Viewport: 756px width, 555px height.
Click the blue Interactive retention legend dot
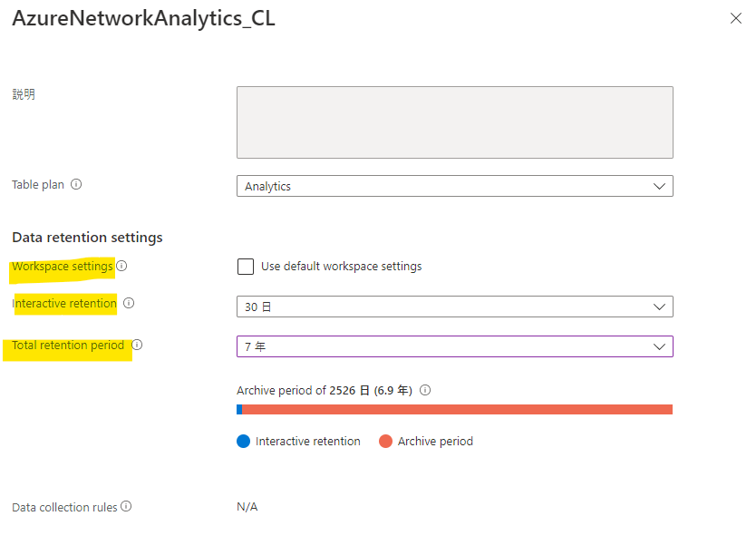click(x=244, y=442)
